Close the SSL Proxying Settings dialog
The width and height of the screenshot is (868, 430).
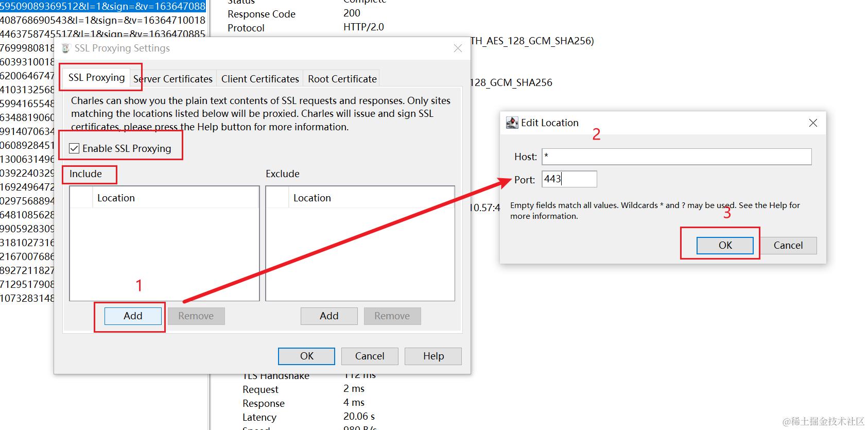(458, 48)
